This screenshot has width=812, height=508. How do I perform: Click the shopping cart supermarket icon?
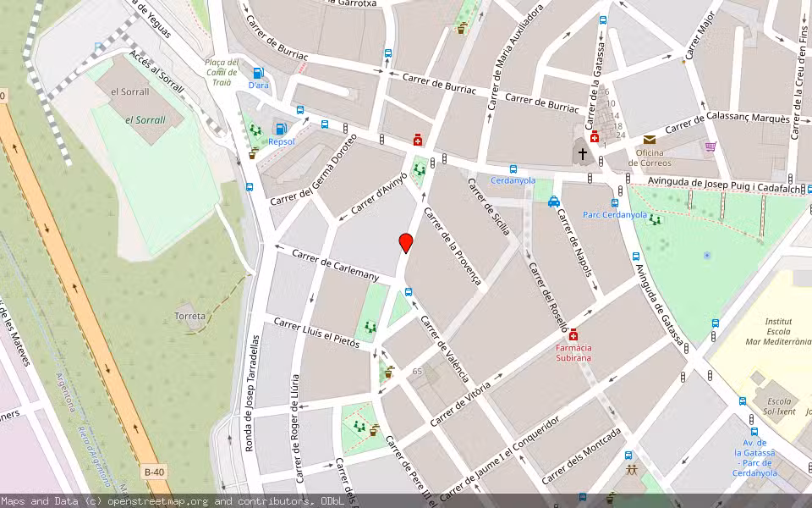coord(710,146)
